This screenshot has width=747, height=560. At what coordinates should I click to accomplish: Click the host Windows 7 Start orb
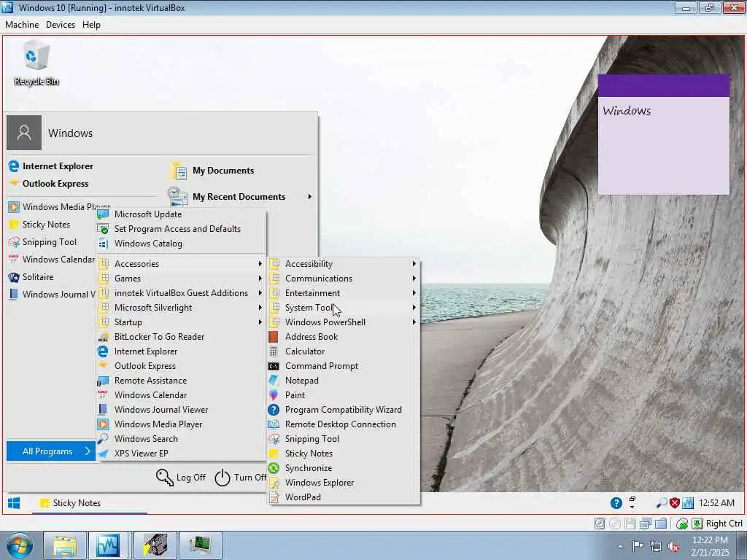tap(20, 545)
